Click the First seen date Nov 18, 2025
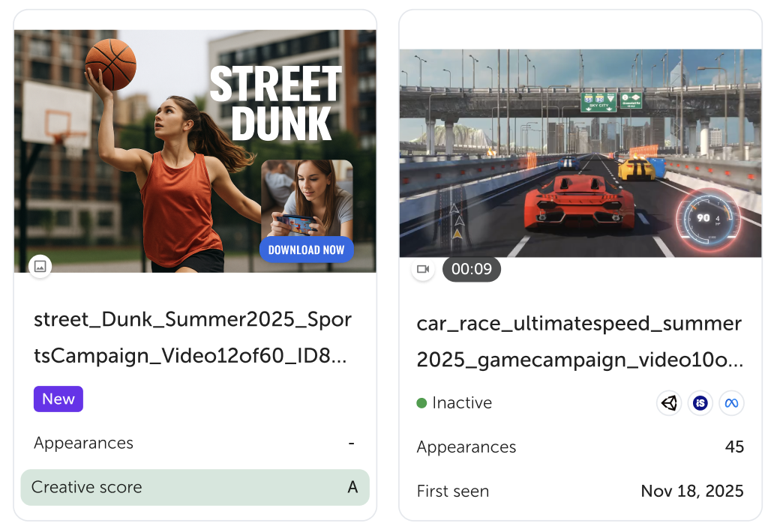Viewport: 777px width, 532px height. pos(692,492)
